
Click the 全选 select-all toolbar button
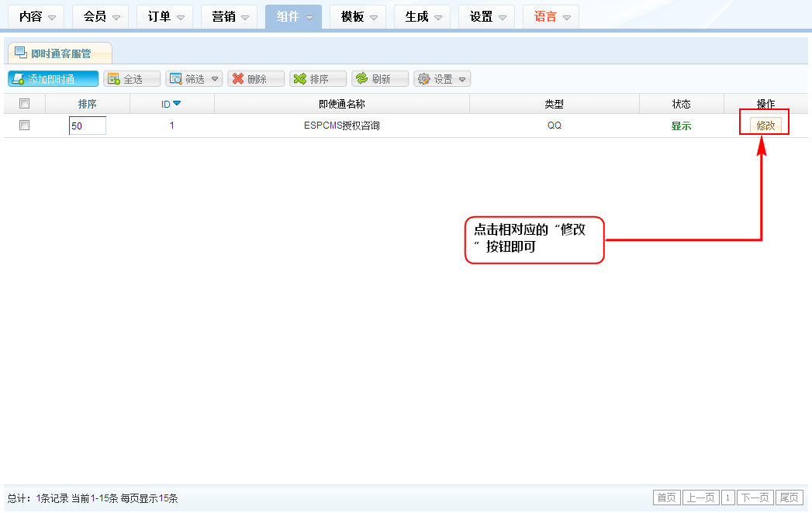132,79
